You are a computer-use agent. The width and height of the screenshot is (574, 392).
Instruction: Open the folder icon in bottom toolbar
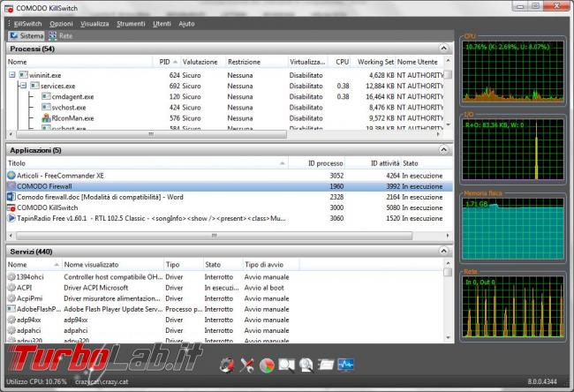(326, 365)
